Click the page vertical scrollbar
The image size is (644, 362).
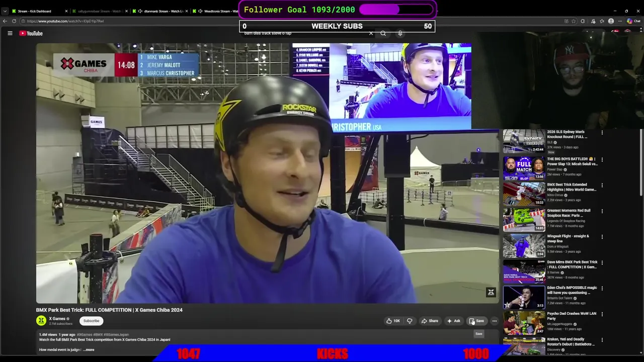641,163
